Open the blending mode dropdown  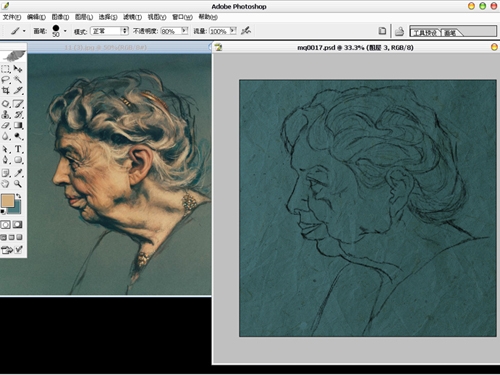tap(110, 31)
